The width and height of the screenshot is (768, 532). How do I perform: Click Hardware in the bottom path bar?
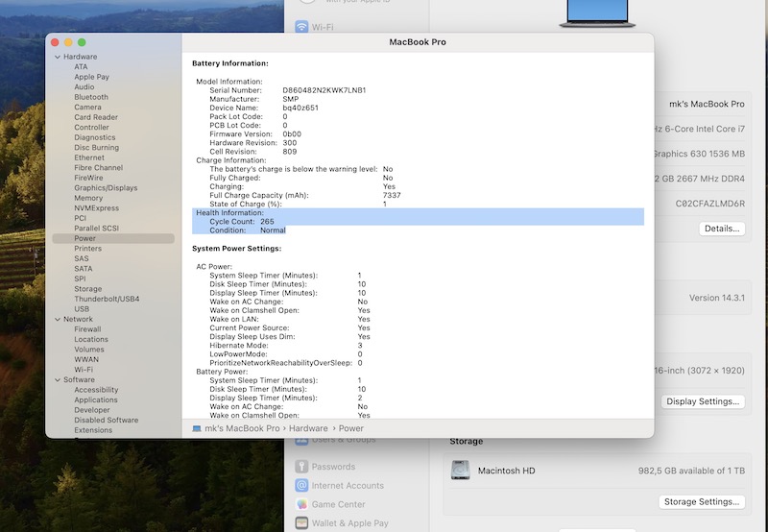coord(308,428)
